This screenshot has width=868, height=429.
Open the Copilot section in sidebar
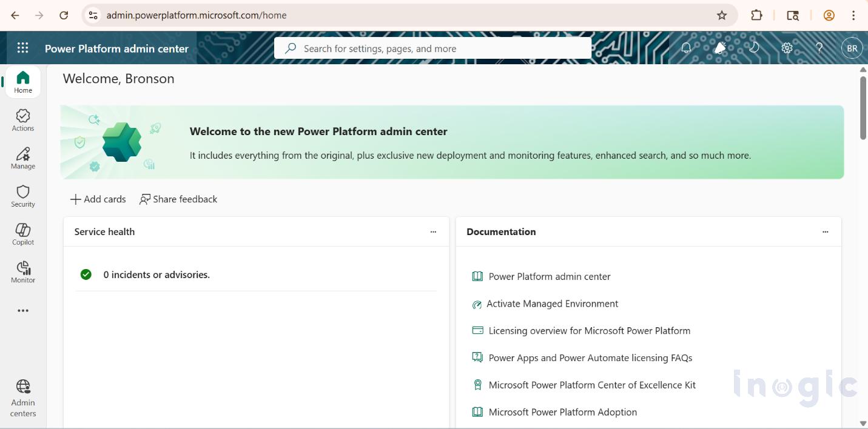click(23, 234)
